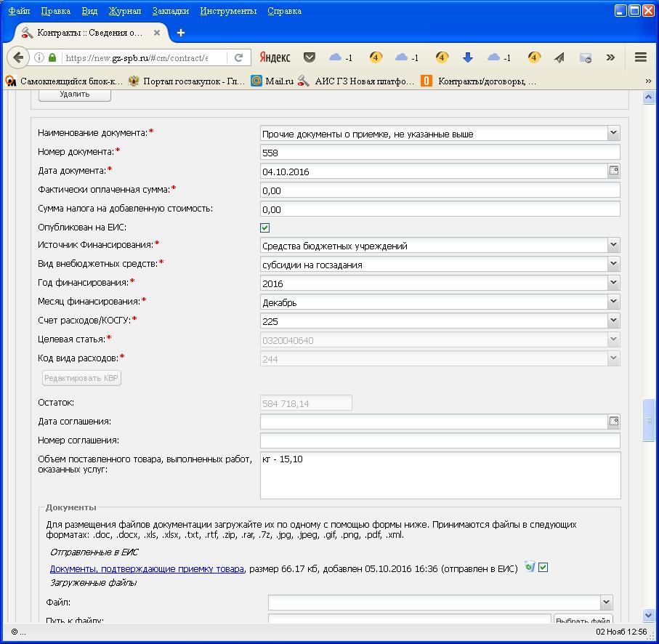The width and height of the screenshot is (659, 644).
Task: Open the Закладки menu
Action: tap(170, 11)
